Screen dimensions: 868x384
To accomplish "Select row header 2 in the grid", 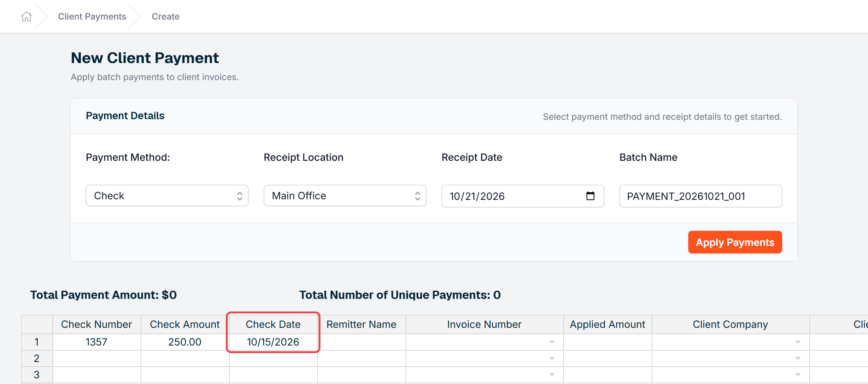I will coord(37,358).
